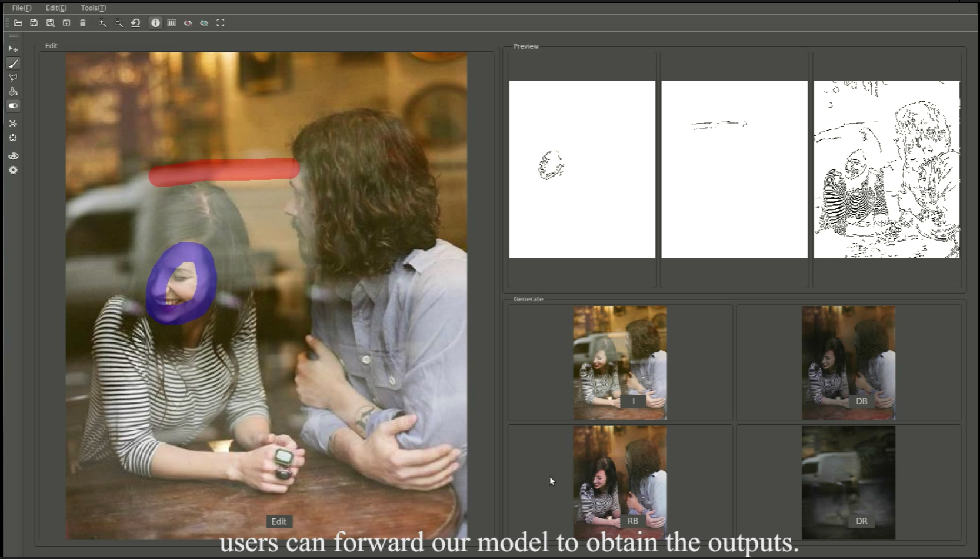
Task: Click the save floppy disk icon
Action: pos(34,23)
